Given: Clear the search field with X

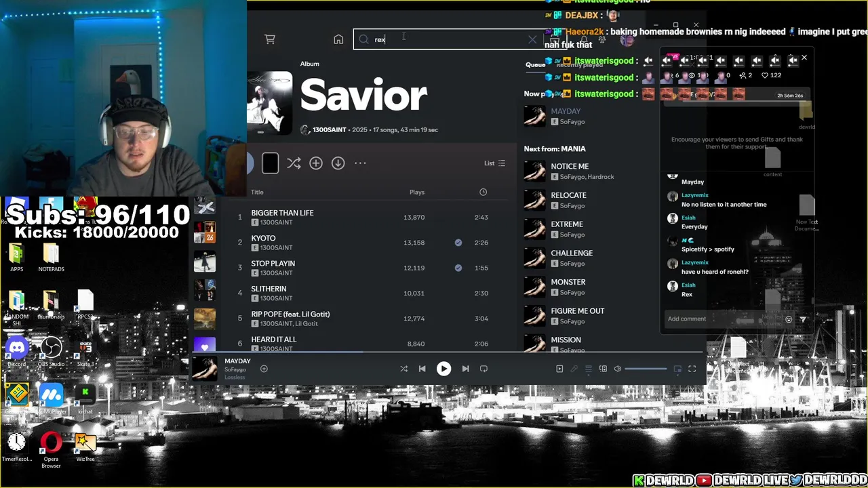Looking at the screenshot, I should point(532,39).
